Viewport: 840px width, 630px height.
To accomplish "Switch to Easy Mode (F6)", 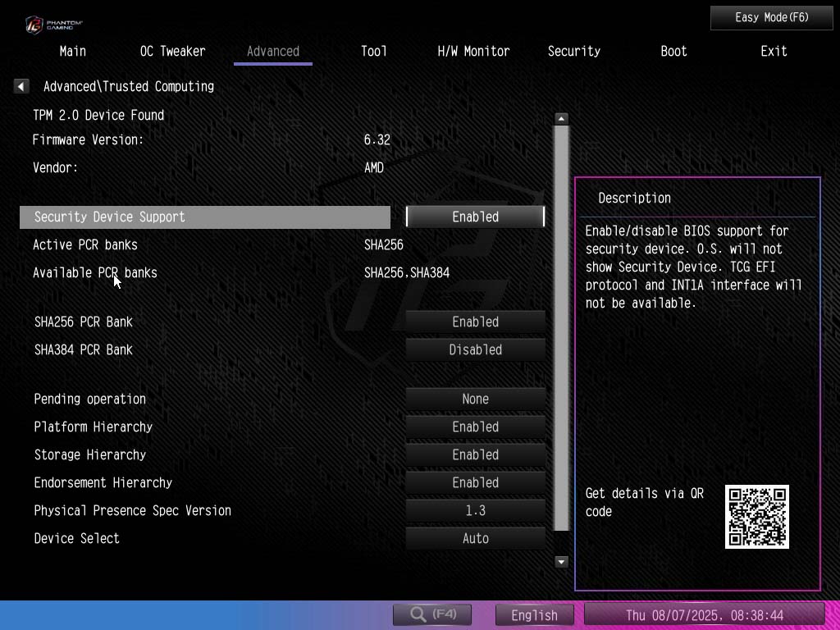I will point(770,17).
